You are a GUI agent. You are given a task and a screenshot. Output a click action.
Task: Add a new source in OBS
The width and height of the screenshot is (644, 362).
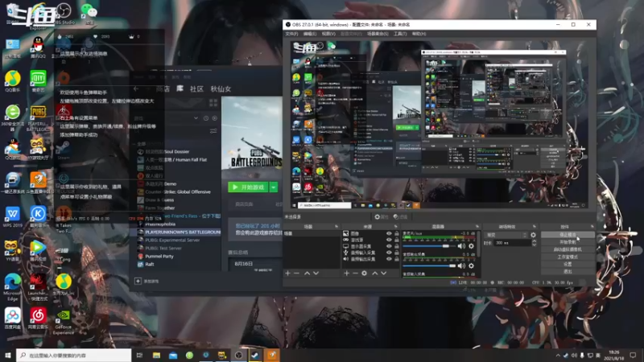(x=346, y=274)
